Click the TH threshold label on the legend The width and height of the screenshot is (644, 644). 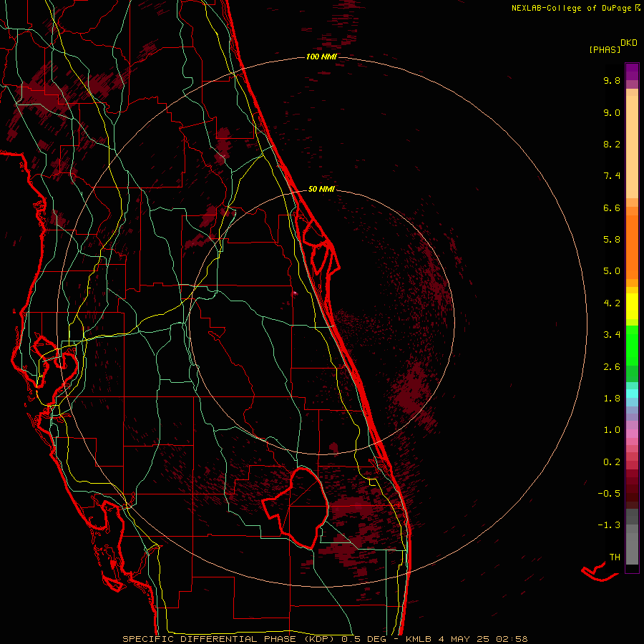(615, 557)
